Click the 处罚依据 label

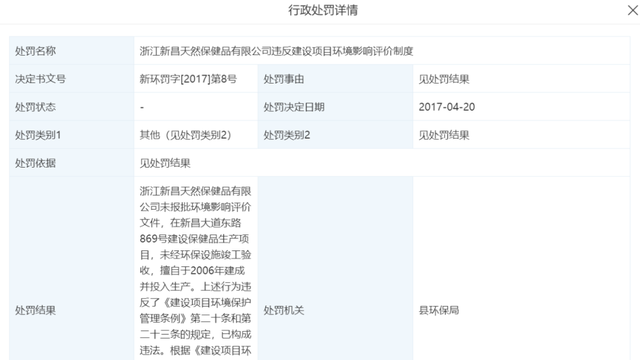[x=35, y=163]
